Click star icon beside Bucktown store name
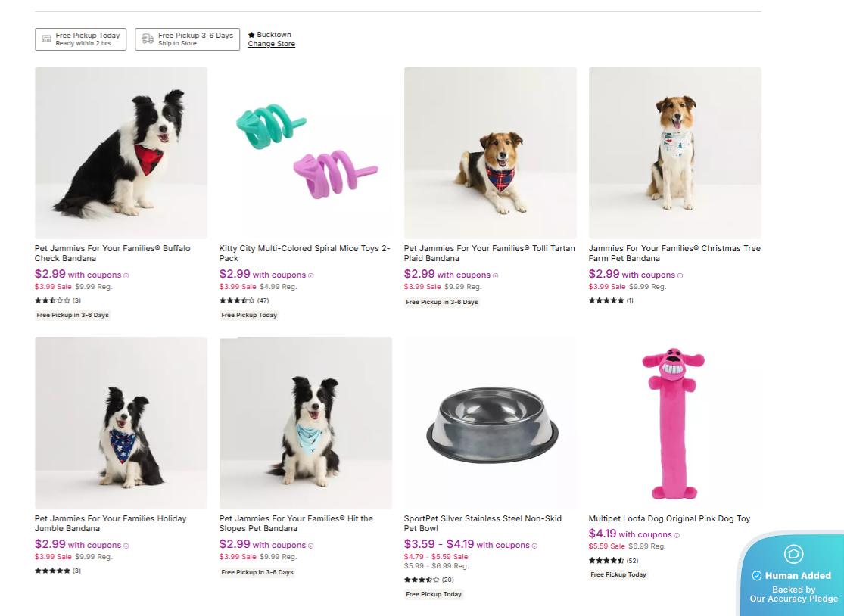This screenshot has height=616, width=844. coord(250,33)
